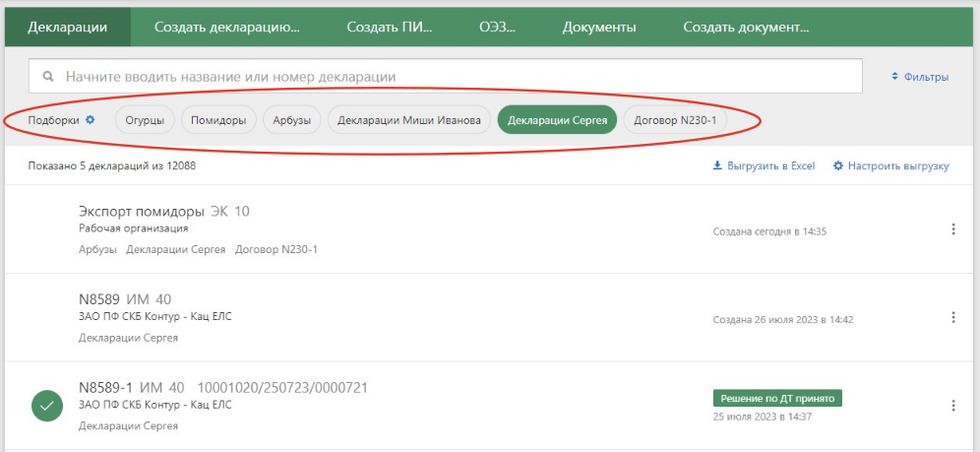Click Показано 5 деклараций из 12088 text
Viewport: 980px width, 452px height.
pyautogui.click(x=112, y=166)
